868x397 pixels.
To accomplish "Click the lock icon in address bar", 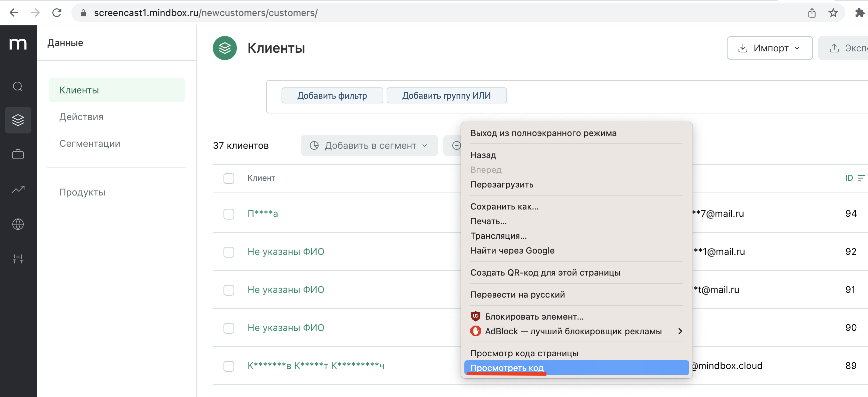I will coord(83,13).
